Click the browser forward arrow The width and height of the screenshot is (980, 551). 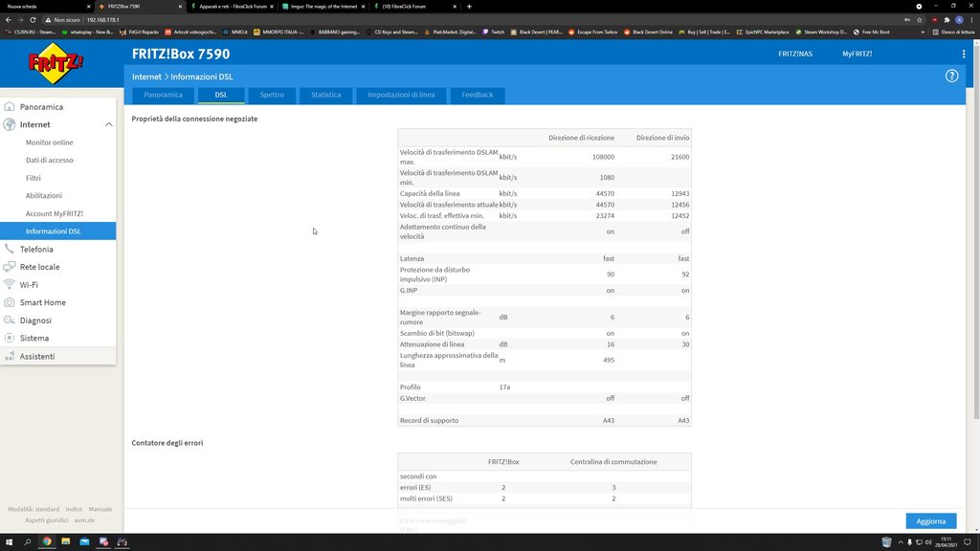click(20, 20)
